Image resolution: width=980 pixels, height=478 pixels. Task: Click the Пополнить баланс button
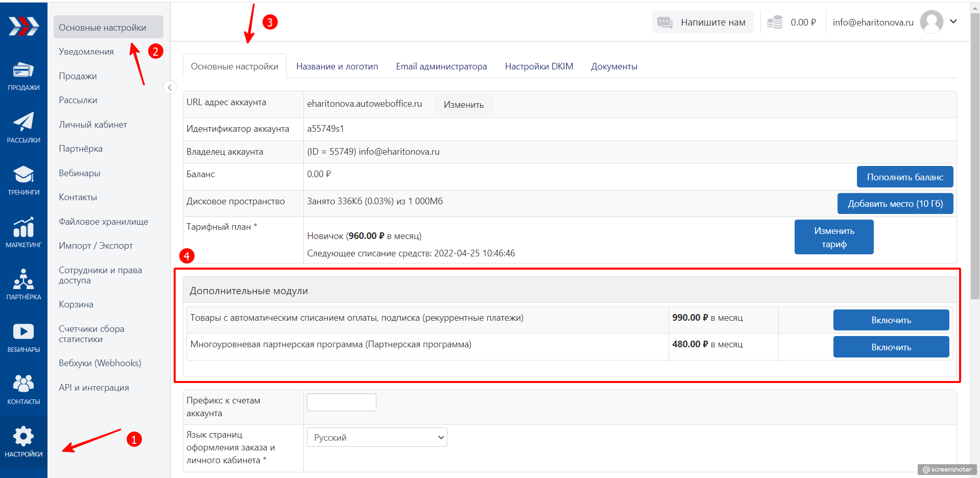coord(904,177)
